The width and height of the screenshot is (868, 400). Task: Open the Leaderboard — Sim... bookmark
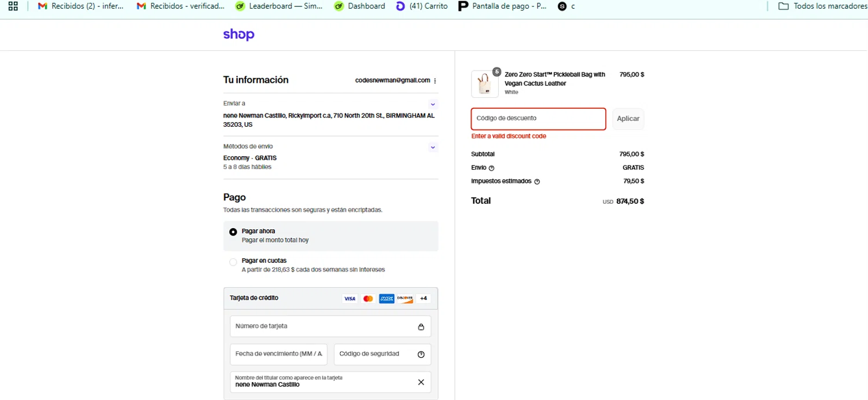pos(279,6)
